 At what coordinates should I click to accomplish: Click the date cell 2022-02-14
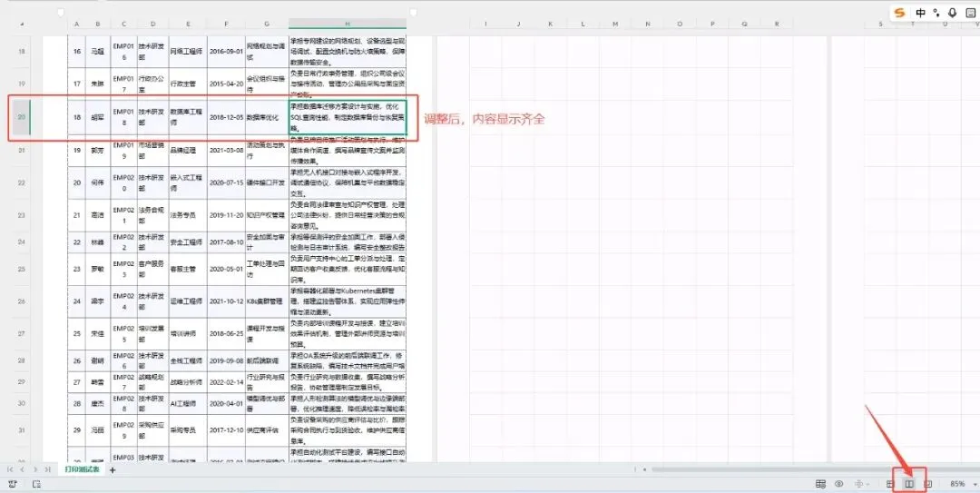coord(226,382)
